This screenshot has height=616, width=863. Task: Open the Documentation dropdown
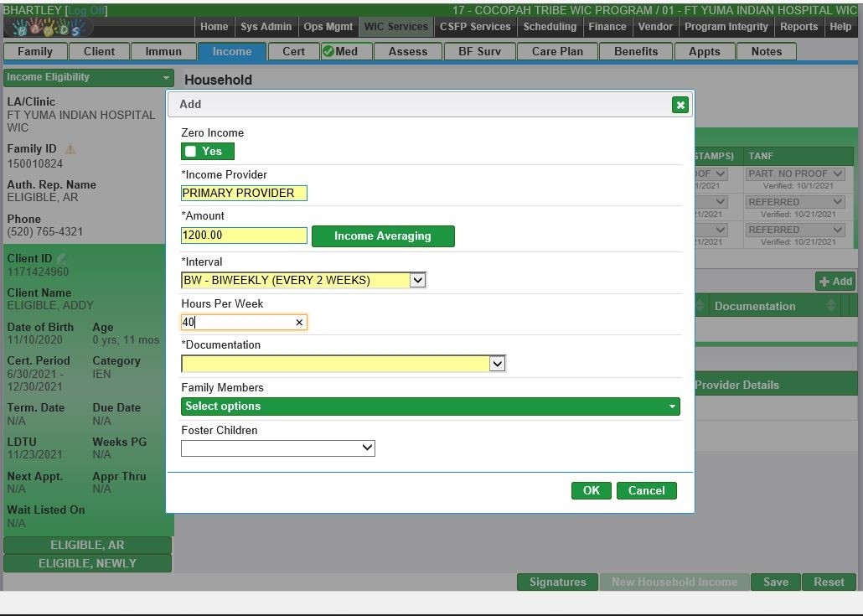(x=497, y=364)
